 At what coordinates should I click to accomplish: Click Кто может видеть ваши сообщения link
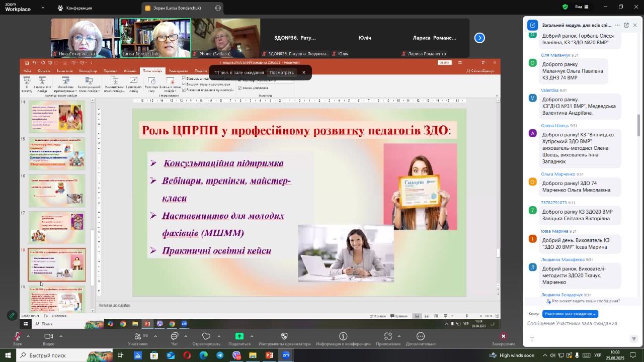(x=586, y=301)
